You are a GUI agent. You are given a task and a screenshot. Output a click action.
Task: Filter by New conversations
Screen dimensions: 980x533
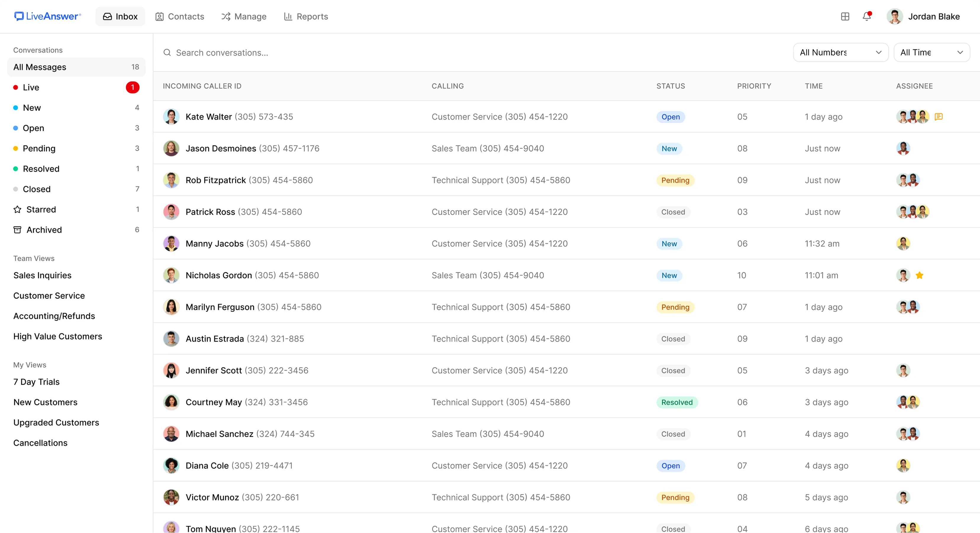(x=76, y=108)
